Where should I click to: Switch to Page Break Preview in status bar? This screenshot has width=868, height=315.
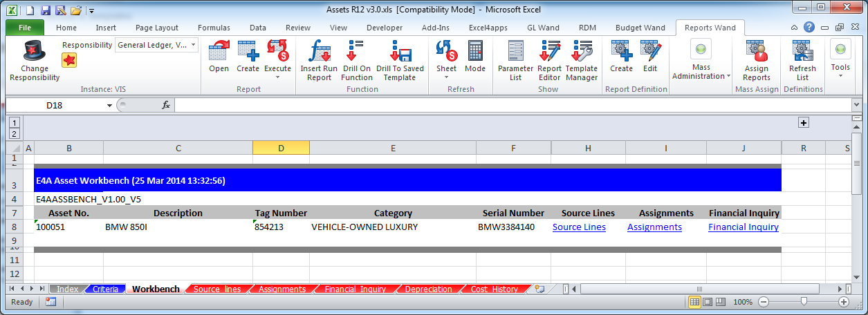click(721, 302)
